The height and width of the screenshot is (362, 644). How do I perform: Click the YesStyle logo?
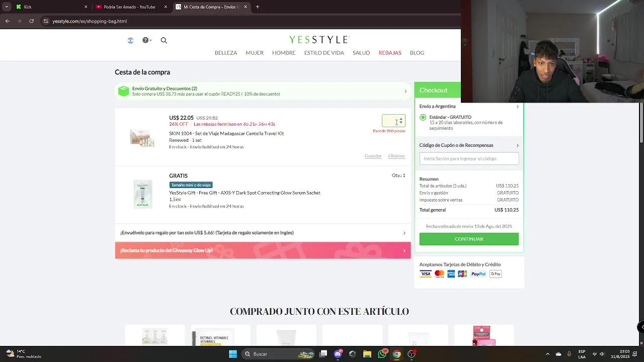click(319, 40)
